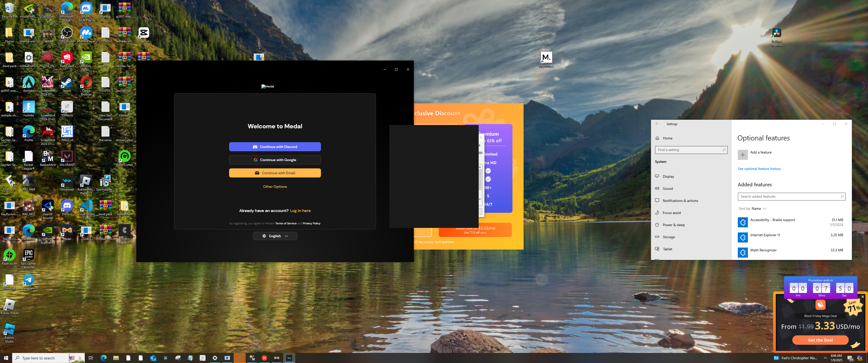This screenshot has height=363, width=868.
Task: Click Continue with Google button
Action: (275, 160)
